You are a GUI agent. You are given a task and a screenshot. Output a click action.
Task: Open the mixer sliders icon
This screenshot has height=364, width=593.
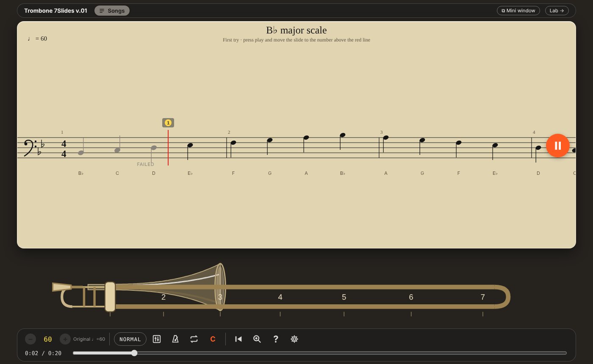click(157, 339)
